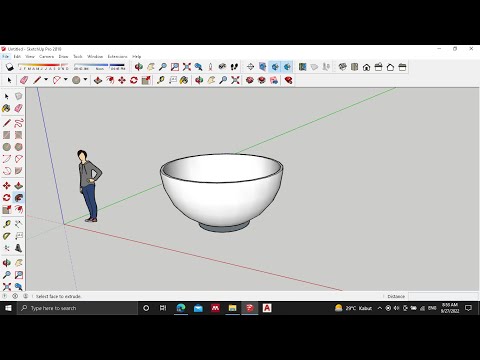Select the Freehand tool
Viewport: 480px width, 360px height.
click(x=18, y=123)
